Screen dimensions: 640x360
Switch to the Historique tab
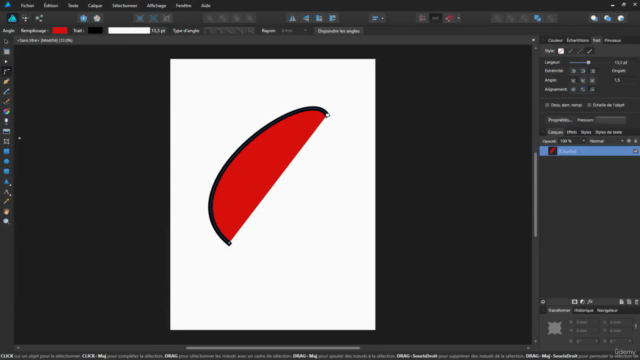(x=584, y=311)
